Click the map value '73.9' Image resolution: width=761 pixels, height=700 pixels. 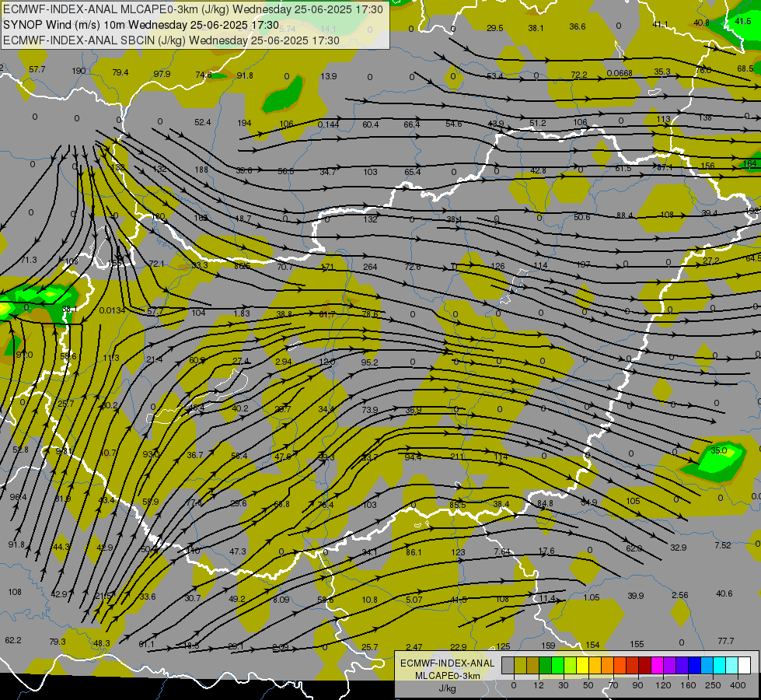[x=370, y=410]
